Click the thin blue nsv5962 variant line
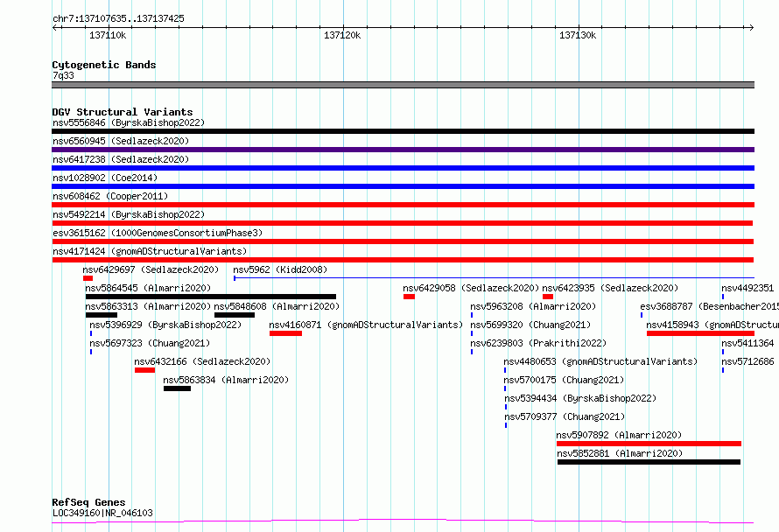Image resolution: width=779 pixels, height=532 pixels. pos(494,278)
